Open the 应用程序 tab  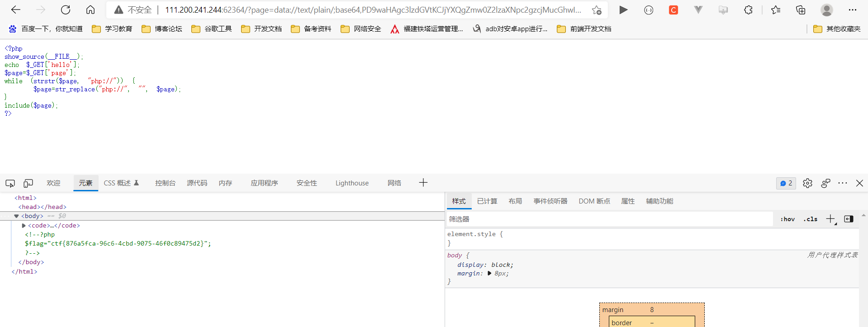[x=264, y=183]
